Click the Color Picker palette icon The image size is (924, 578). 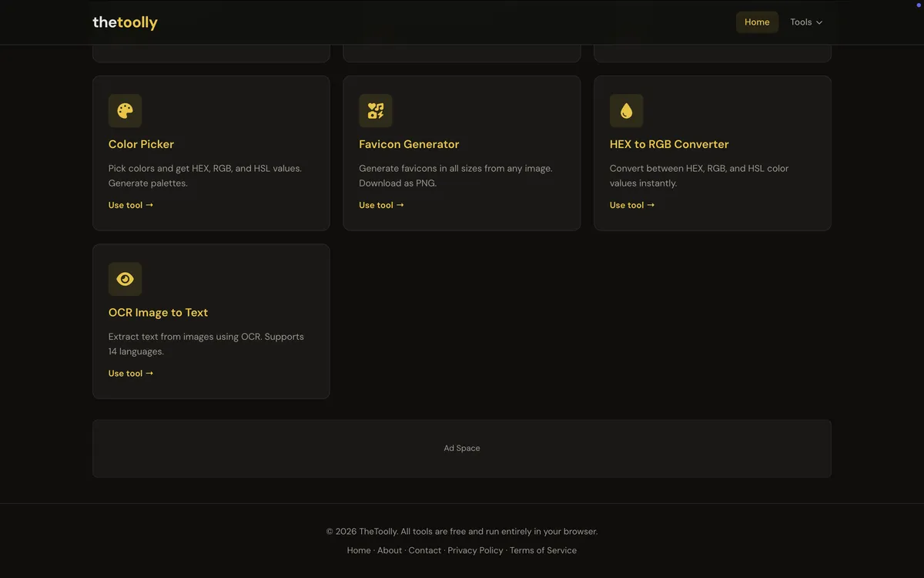pos(125,110)
